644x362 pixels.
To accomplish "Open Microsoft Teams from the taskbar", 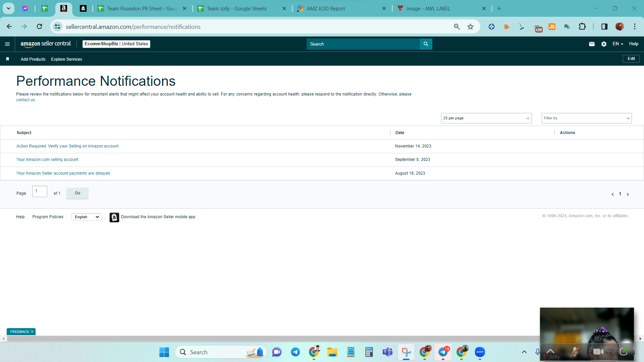I will (387, 352).
